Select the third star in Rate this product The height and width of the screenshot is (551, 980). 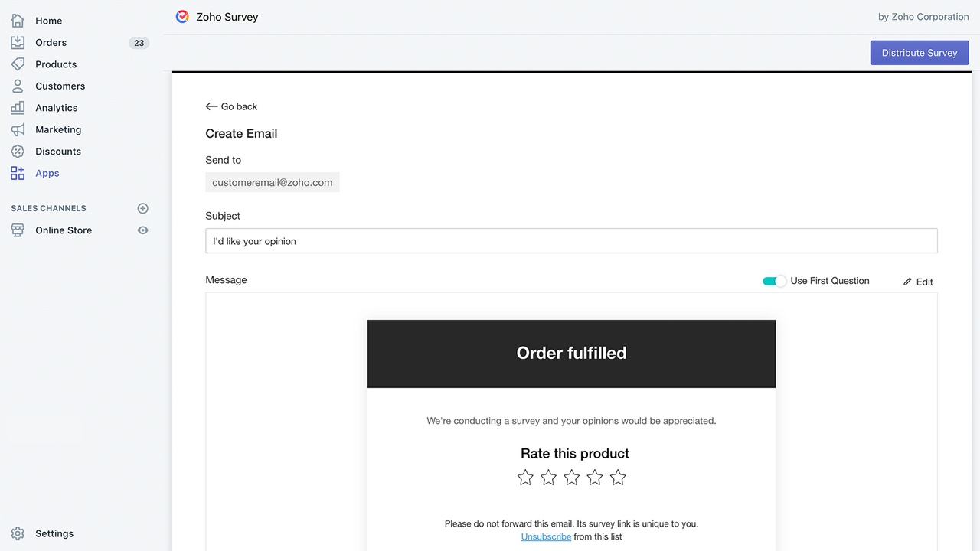point(571,477)
